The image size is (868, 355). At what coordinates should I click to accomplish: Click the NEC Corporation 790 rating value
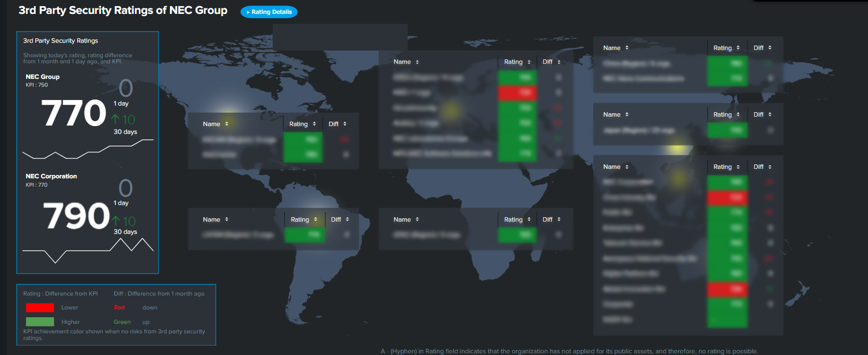coord(77,216)
